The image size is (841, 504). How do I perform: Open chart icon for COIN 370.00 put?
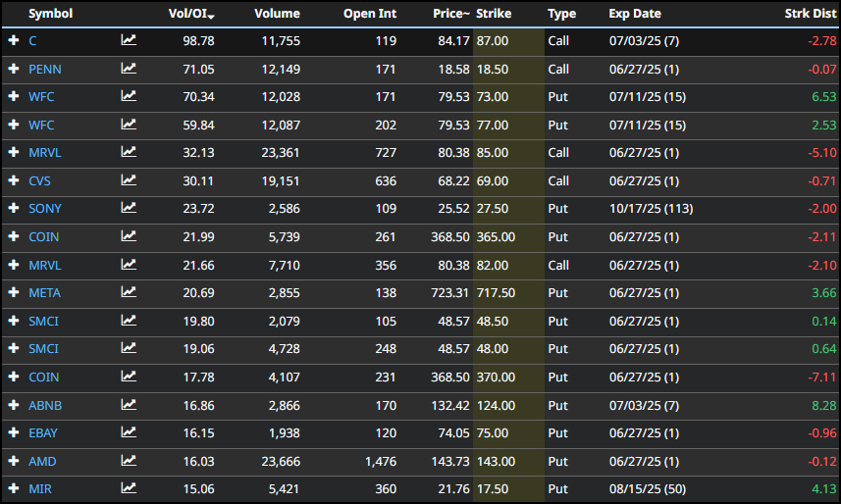[x=129, y=377]
